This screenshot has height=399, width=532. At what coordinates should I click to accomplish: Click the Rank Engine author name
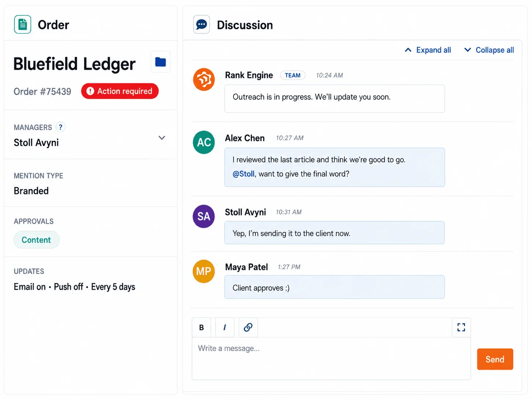click(x=249, y=75)
